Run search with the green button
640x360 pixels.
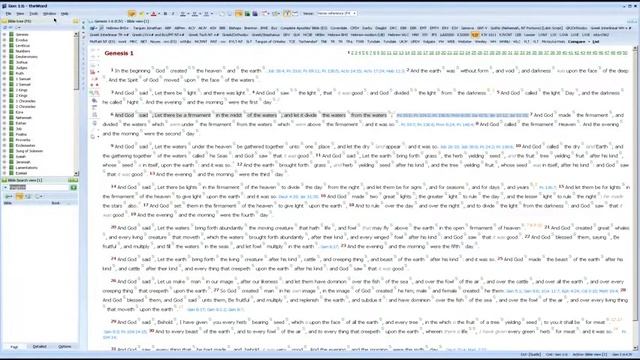[x=74, y=187]
